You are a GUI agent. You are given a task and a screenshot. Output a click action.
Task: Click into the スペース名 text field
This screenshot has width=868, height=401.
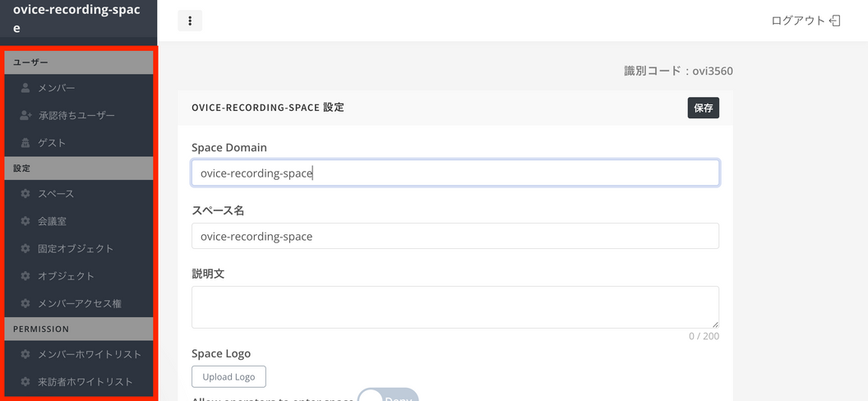click(455, 236)
